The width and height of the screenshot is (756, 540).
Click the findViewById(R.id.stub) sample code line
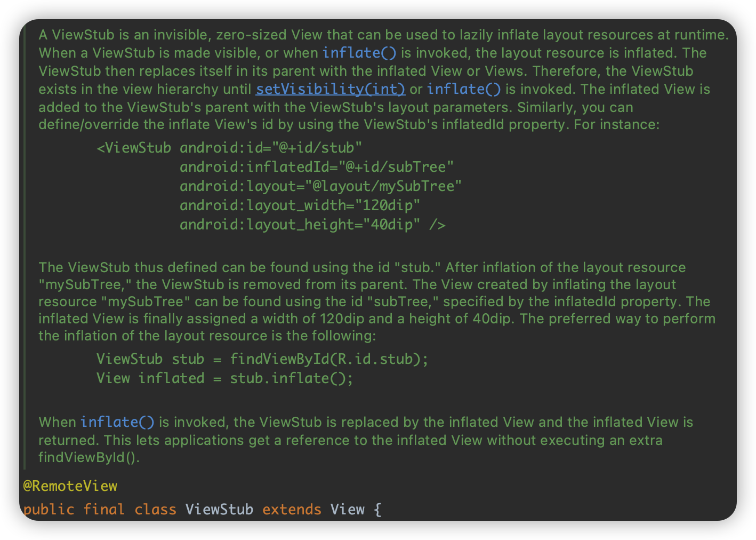tap(262, 359)
